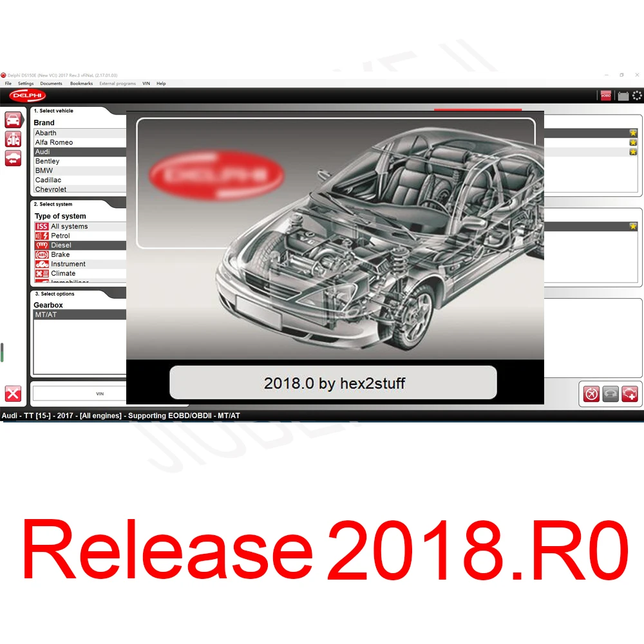Image resolution: width=644 pixels, height=644 pixels.
Task: Select the Climate system icon
Action: [42, 274]
